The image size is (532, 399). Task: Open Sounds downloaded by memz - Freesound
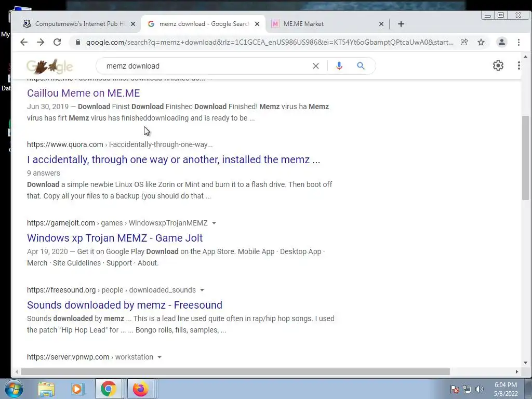(125, 304)
